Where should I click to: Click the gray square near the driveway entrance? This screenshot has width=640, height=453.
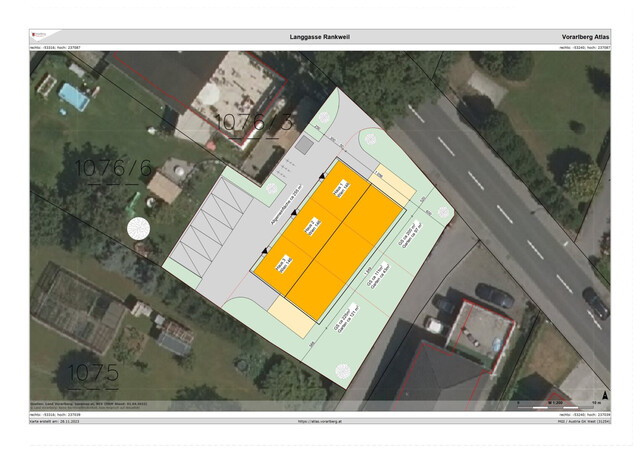pos(304,145)
